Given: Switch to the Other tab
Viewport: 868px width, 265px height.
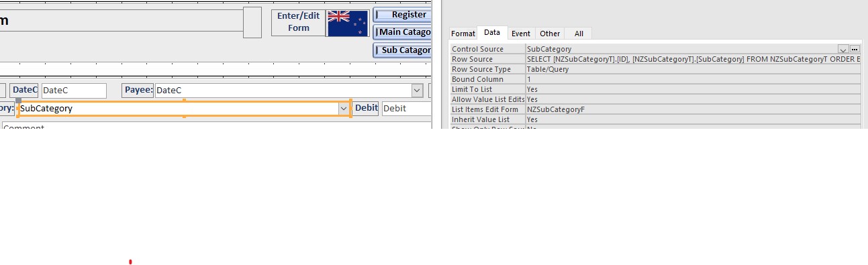Looking at the screenshot, I should pos(550,34).
